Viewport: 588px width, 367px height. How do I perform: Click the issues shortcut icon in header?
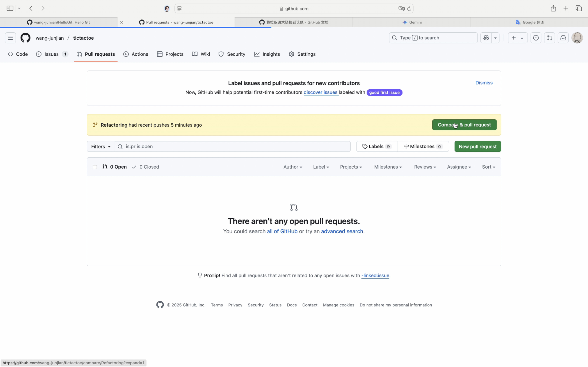(536, 38)
